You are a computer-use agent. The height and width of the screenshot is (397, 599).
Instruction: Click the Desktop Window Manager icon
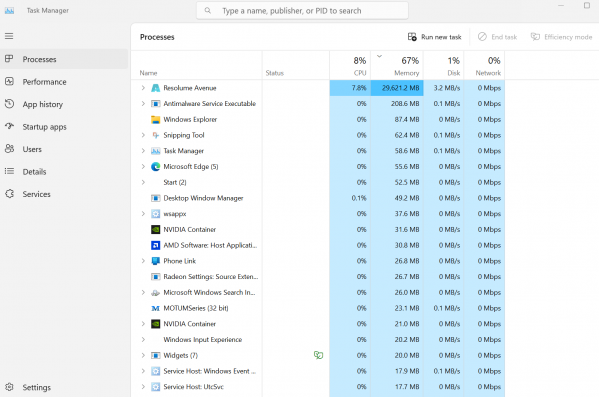155,198
